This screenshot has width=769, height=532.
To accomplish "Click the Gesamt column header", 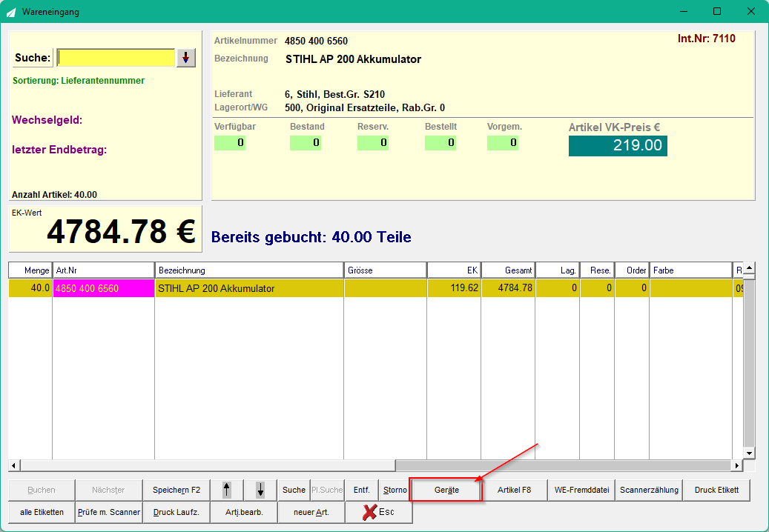I will click(508, 270).
